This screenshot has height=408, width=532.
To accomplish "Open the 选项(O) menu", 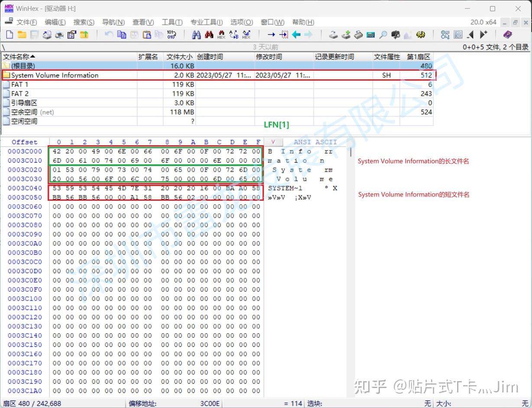I will click(241, 22).
